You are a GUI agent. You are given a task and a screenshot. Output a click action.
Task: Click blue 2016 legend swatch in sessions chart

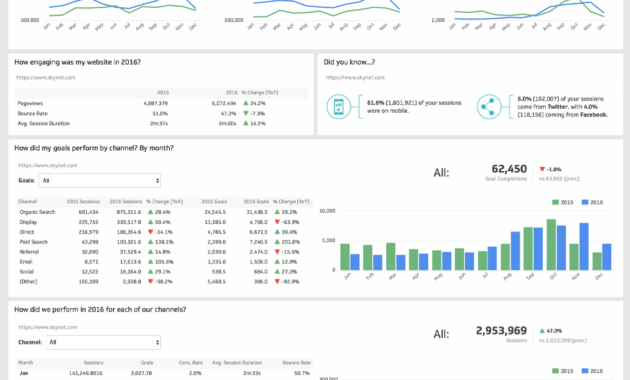pyautogui.click(x=585, y=371)
